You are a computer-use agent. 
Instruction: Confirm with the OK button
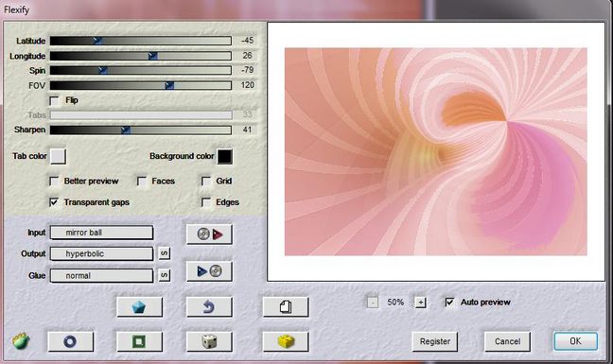575,341
